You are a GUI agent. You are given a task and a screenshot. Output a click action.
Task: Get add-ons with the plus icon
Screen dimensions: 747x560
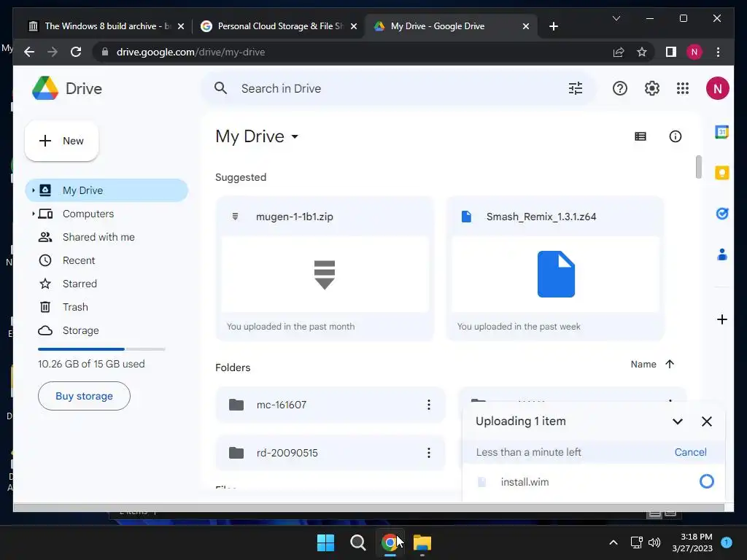(x=721, y=319)
